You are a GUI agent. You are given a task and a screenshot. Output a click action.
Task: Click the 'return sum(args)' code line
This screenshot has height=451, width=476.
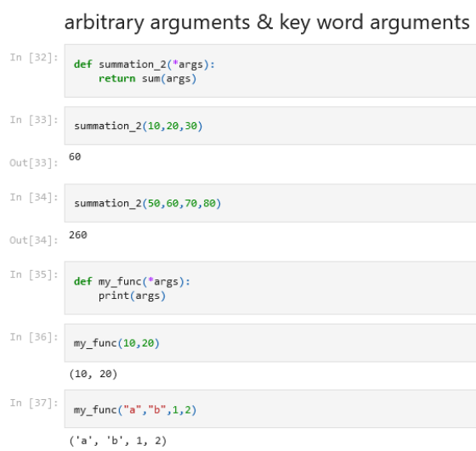pyautogui.click(x=148, y=79)
